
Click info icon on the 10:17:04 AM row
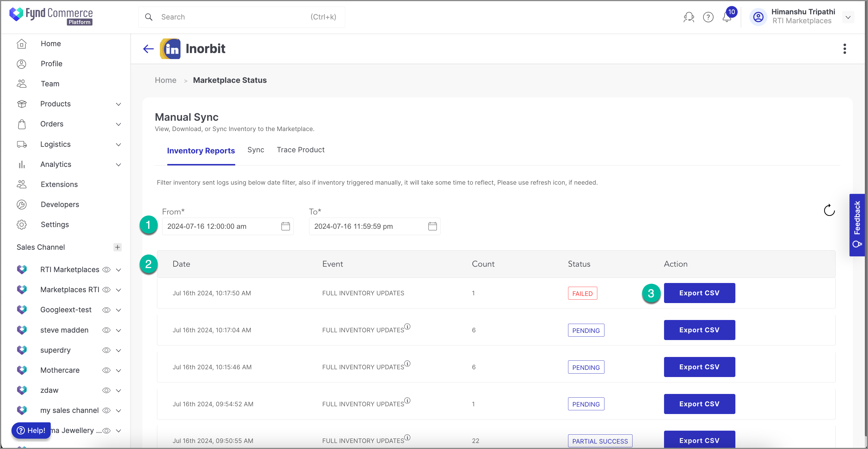[407, 327]
